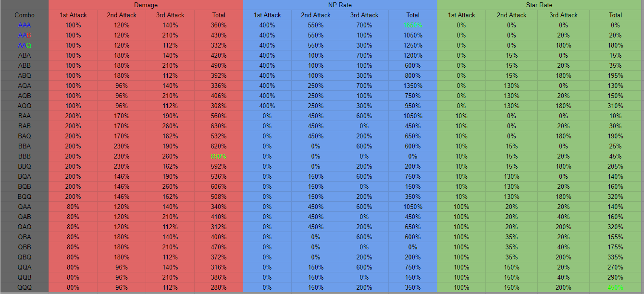Click the QQQ star rate total 450% cell

[615, 287]
